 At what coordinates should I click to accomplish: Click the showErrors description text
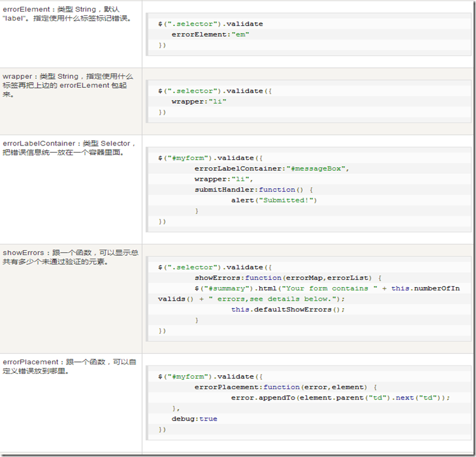pos(70,257)
